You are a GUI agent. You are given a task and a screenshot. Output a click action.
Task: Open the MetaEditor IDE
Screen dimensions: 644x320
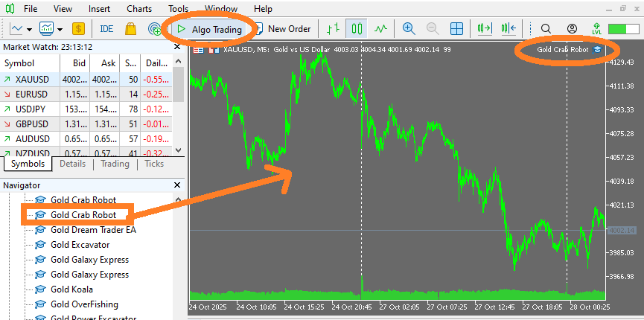click(106, 29)
